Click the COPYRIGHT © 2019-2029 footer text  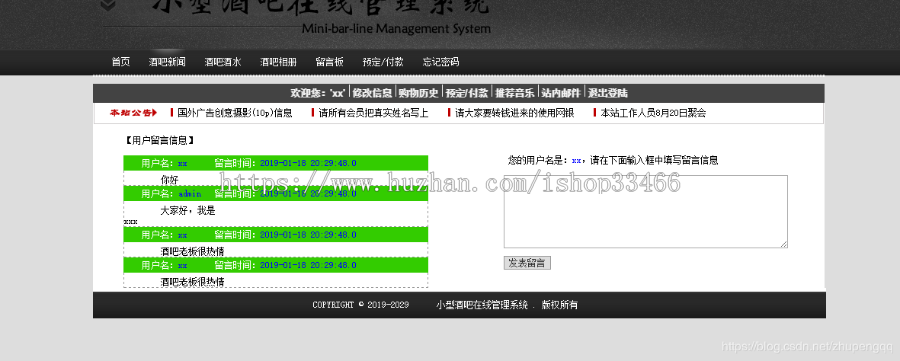pos(360,305)
